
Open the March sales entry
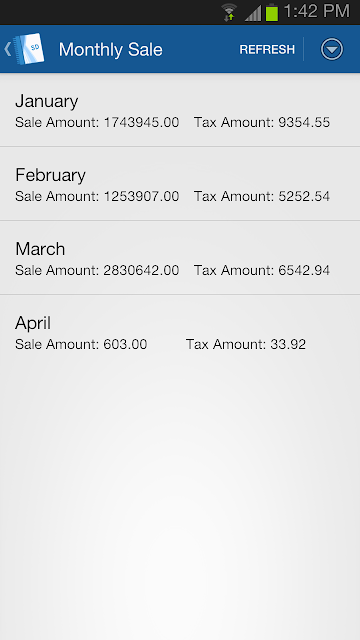pos(180,258)
